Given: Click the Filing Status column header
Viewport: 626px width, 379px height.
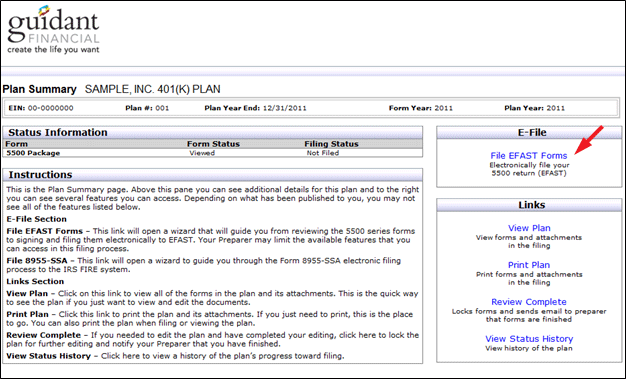Looking at the screenshot, I should [331, 144].
